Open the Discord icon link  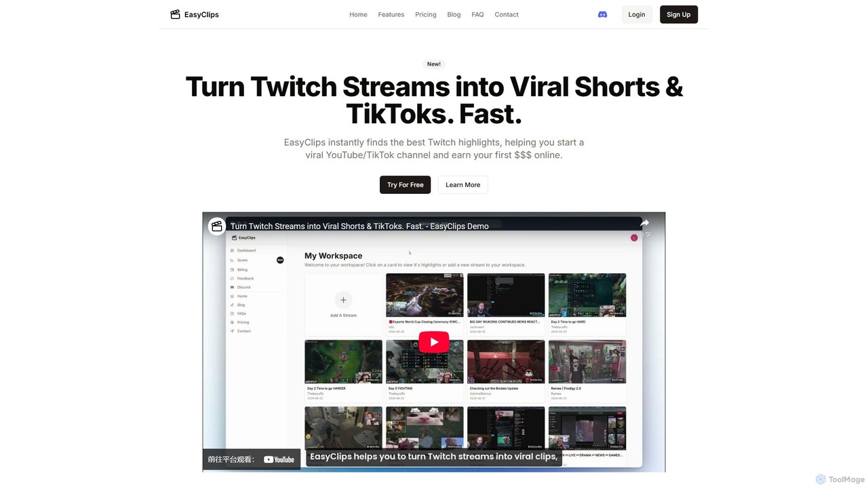602,14
